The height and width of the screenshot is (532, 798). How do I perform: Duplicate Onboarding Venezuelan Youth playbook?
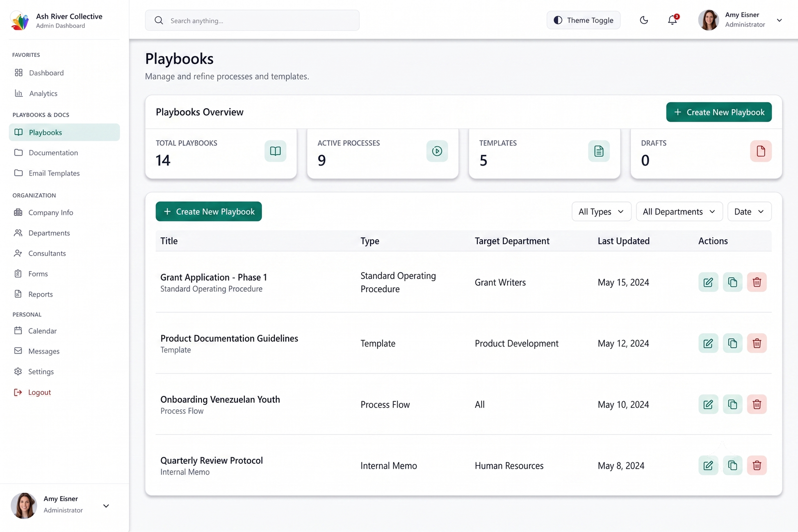point(733,404)
